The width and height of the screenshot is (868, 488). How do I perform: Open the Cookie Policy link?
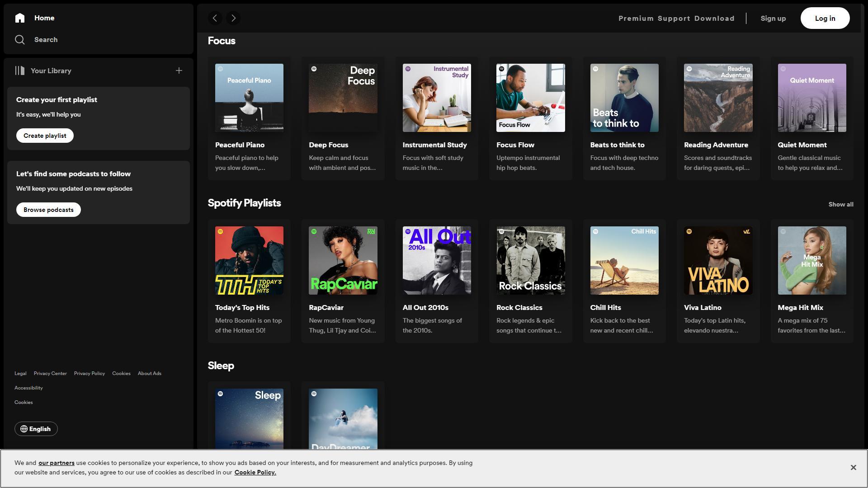255,472
